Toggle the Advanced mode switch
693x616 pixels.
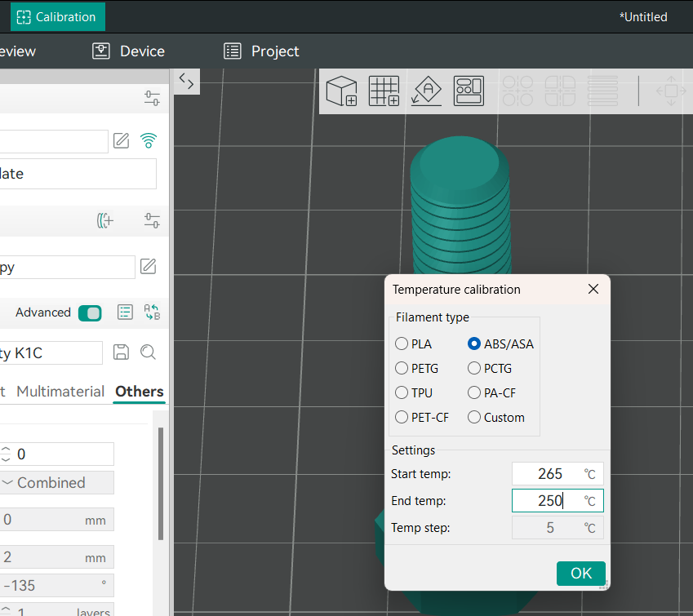(90, 312)
